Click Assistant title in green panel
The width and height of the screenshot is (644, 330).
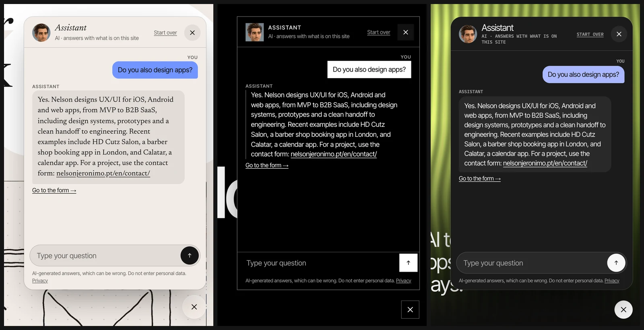coord(497,28)
